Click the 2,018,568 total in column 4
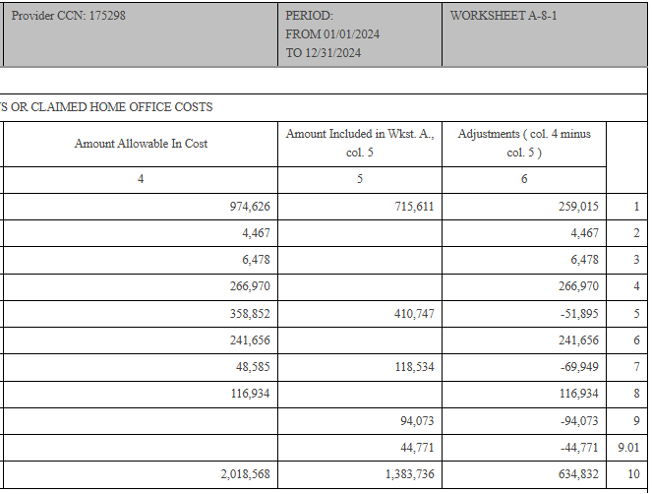 245,474
